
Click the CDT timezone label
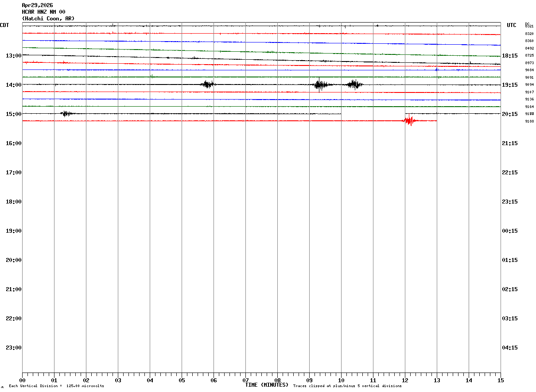point(4,25)
